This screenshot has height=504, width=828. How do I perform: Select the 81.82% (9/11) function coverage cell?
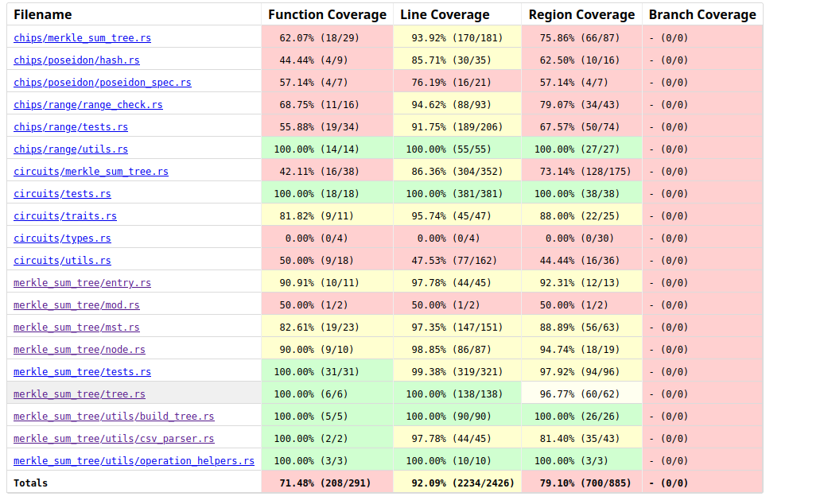coord(328,216)
